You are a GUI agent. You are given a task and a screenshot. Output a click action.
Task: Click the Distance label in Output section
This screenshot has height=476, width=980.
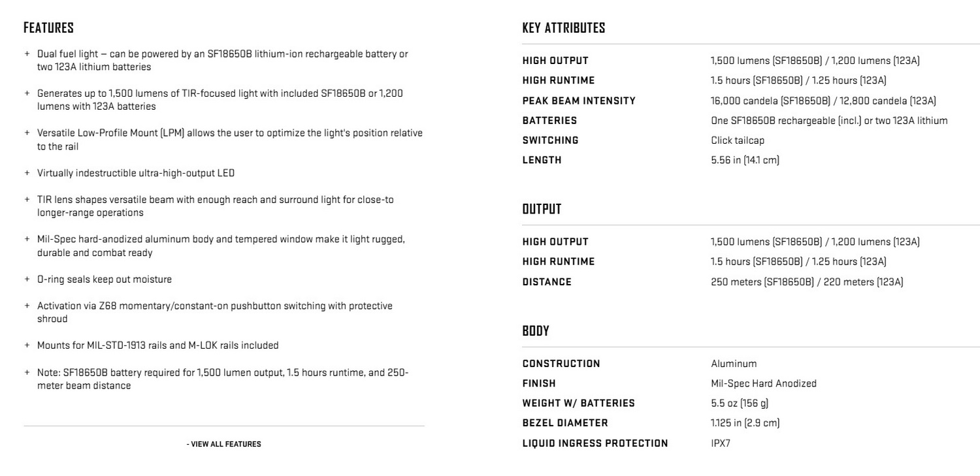tap(547, 282)
